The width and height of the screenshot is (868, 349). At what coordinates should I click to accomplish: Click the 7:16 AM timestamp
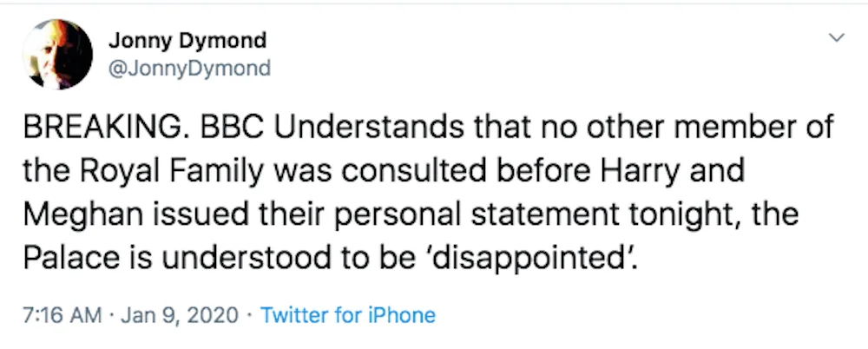[x=62, y=315]
